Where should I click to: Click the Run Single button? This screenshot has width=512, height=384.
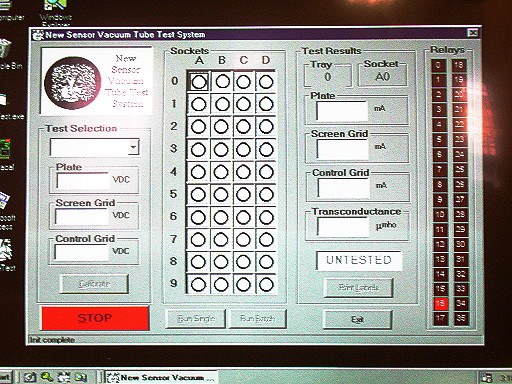(195, 319)
